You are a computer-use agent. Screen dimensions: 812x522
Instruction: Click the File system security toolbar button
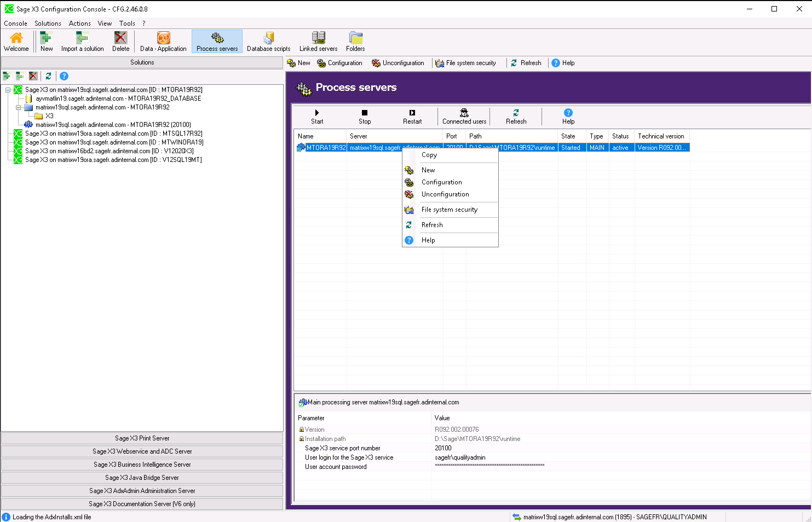[x=466, y=63]
